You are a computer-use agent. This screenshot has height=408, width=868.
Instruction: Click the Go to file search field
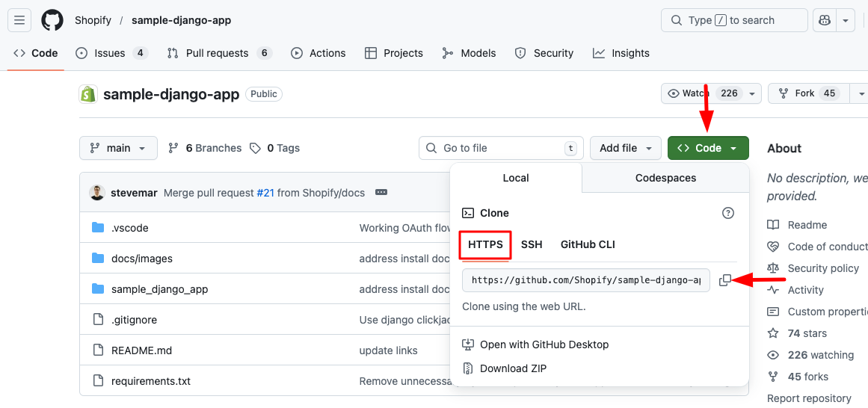(502, 148)
